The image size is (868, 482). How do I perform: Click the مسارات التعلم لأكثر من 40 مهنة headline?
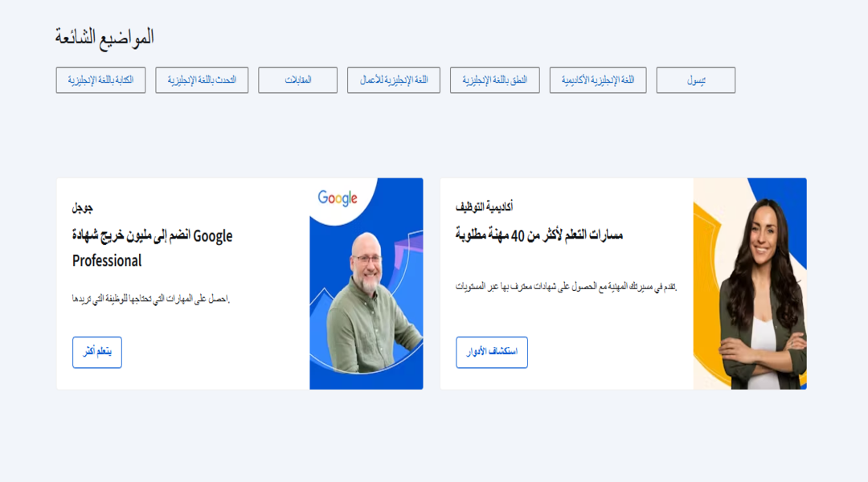[x=539, y=235]
